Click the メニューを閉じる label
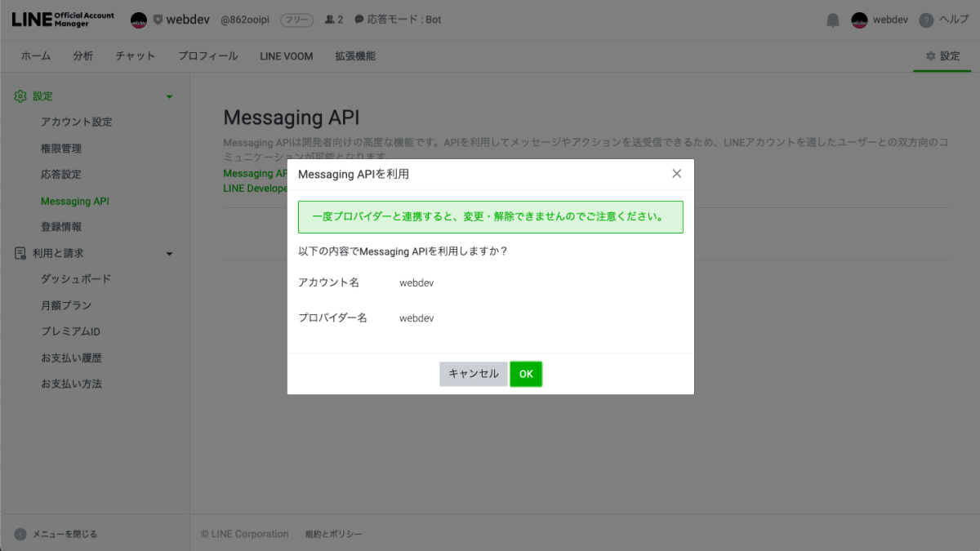 65,534
